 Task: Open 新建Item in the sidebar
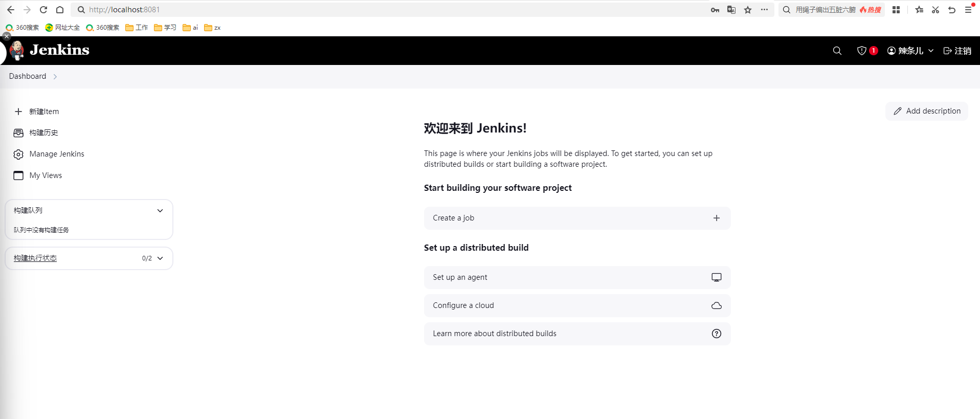(44, 112)
